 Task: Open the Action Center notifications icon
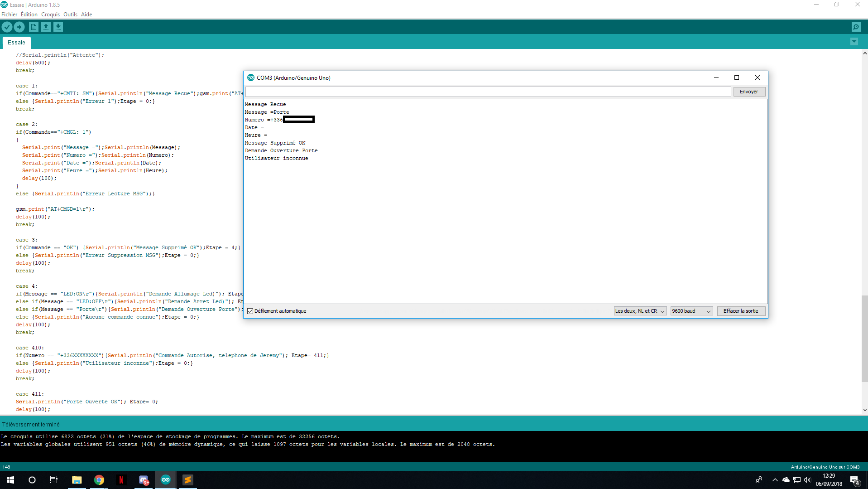(855, 480)
